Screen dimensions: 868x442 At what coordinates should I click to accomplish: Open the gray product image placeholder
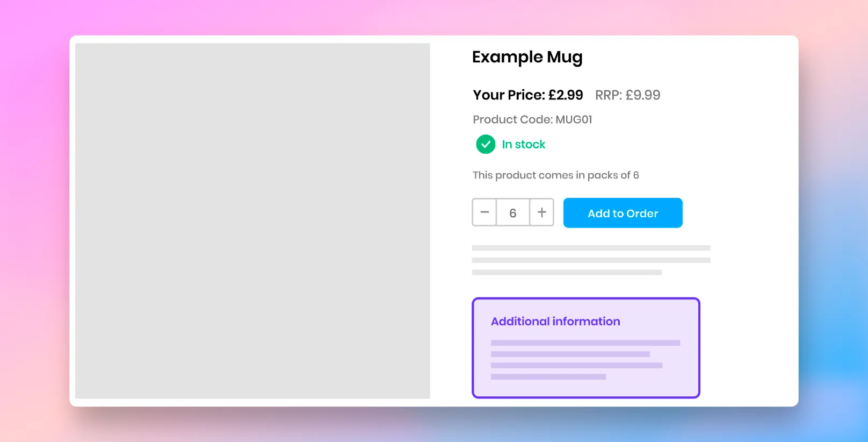(x=252, y=221)
